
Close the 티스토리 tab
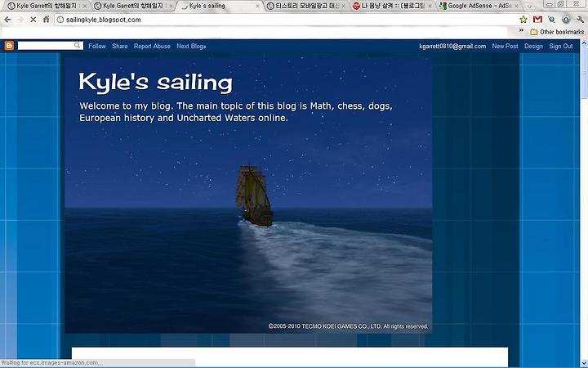click(x=344, y=6)
